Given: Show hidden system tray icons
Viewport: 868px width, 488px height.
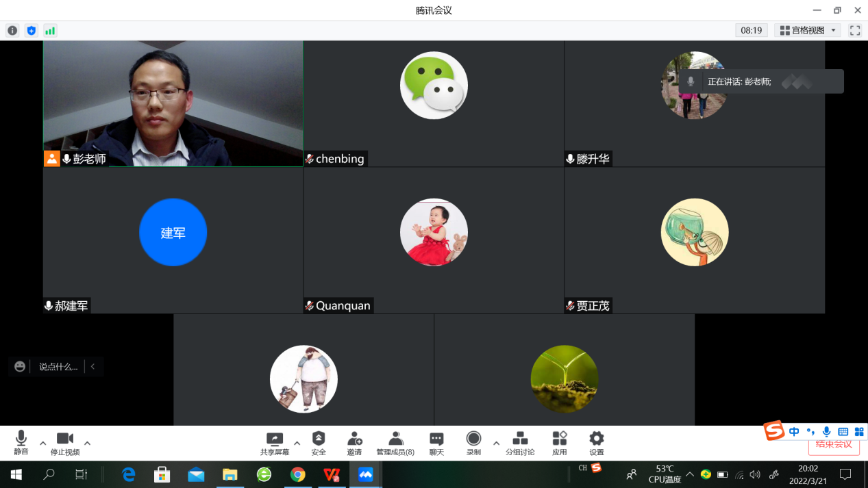Looking at the screenshot, I should click(690, 474).
